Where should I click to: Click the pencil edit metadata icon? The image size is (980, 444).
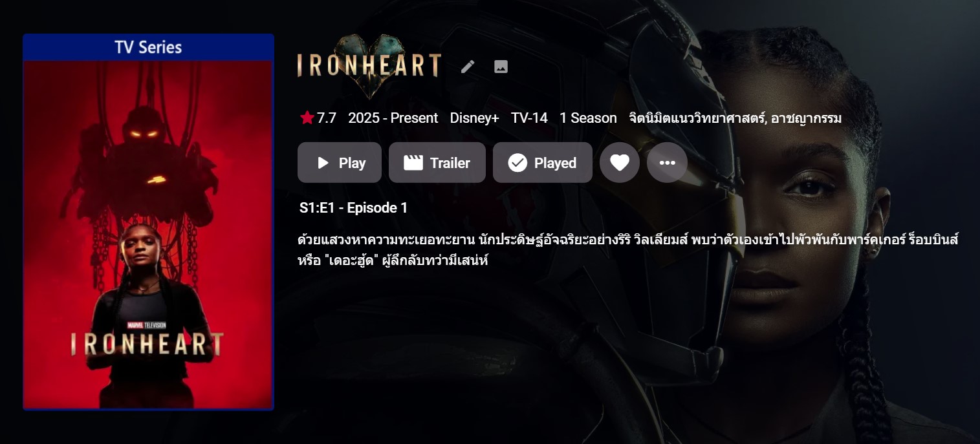click(468, 67)
